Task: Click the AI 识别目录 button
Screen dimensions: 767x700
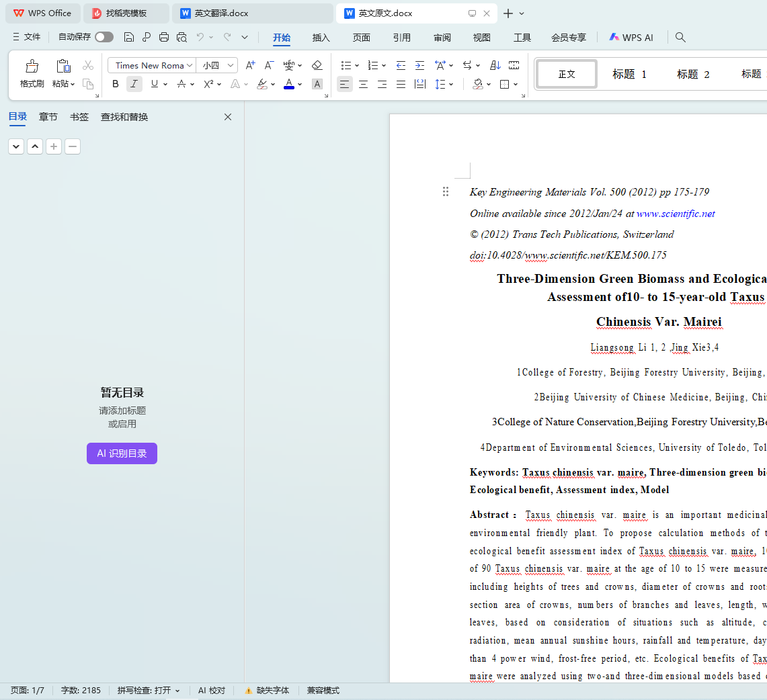Action: point(122,453)
